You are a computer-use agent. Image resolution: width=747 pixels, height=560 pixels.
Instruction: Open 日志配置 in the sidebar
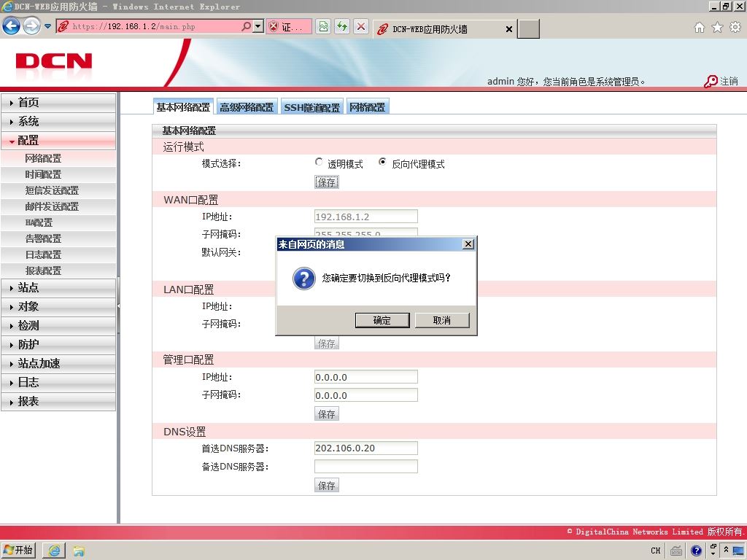pos(58,254)
